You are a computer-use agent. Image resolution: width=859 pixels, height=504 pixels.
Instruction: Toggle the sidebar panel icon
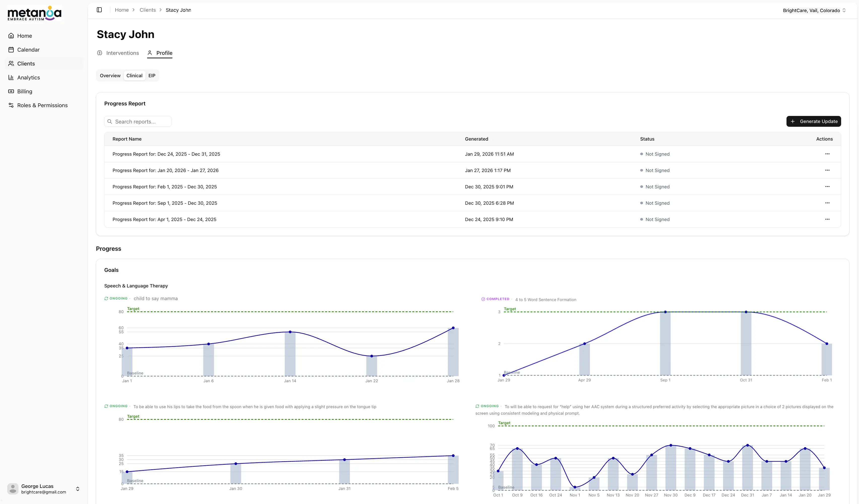(x=99, y=10)
